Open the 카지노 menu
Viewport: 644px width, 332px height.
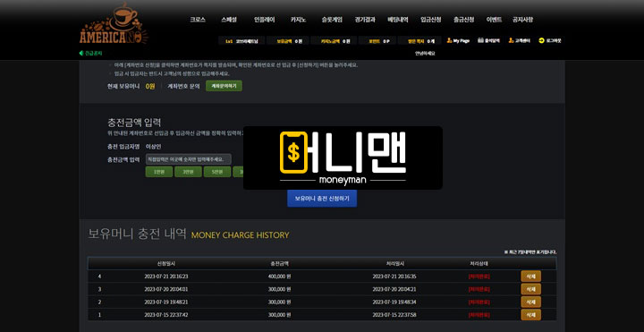(298, 20)
